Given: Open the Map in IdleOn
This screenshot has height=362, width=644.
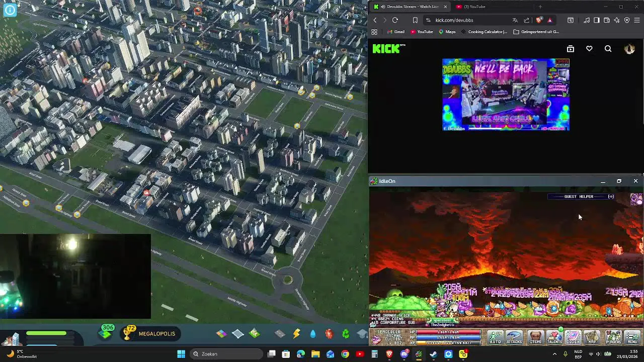Looking at the screenshot, I should pos(592,337).
